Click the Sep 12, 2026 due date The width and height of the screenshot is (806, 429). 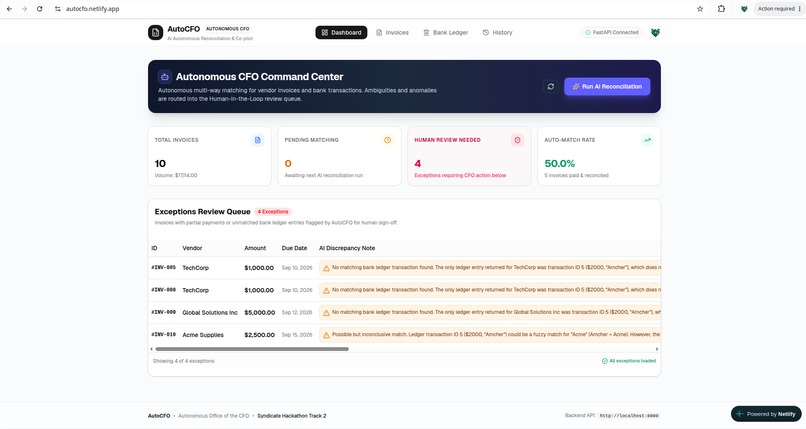[297, 312]
